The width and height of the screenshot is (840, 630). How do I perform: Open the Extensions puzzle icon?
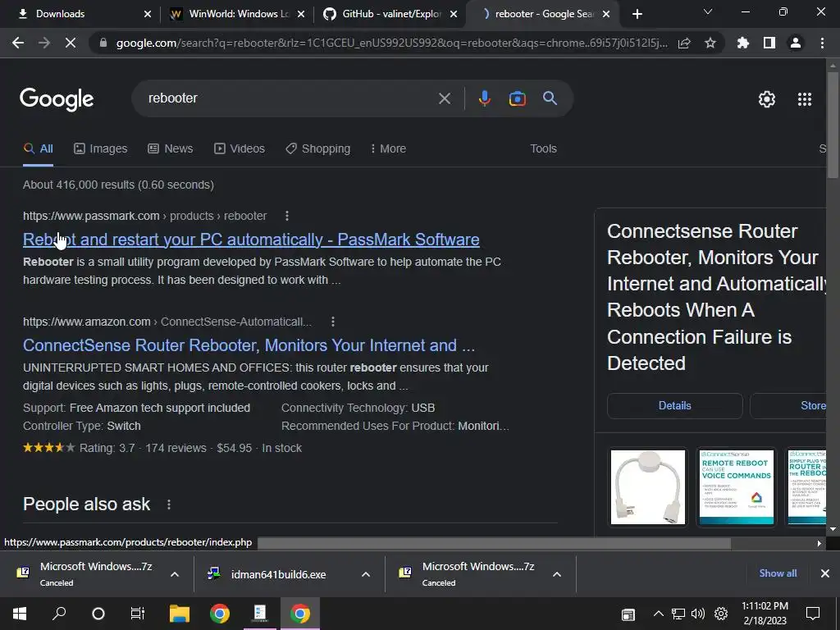pos(743,43)
